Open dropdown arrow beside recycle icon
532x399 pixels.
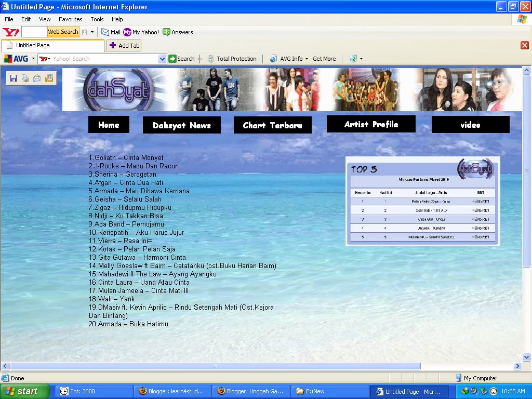[362, 59]
